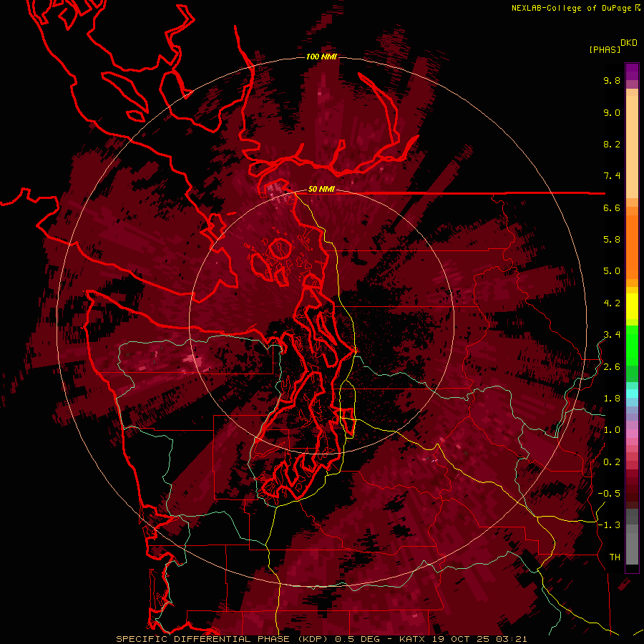
Task: Click the 1.8 value on the color scale
Action: coord(612,399)
